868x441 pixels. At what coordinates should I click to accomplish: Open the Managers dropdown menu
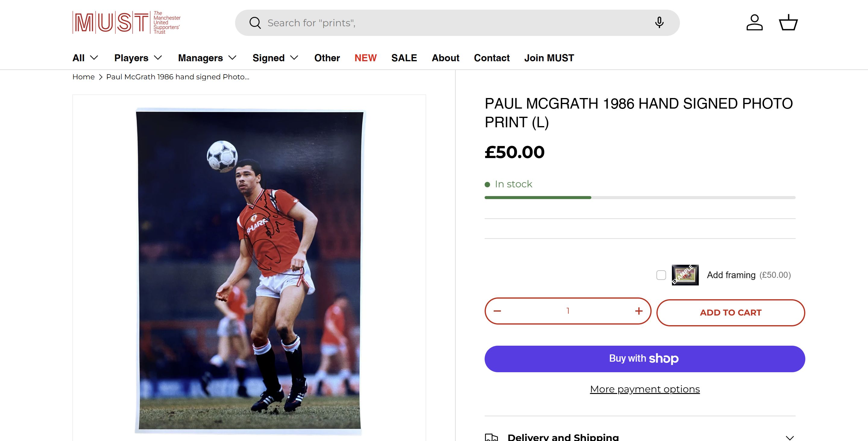207,58
